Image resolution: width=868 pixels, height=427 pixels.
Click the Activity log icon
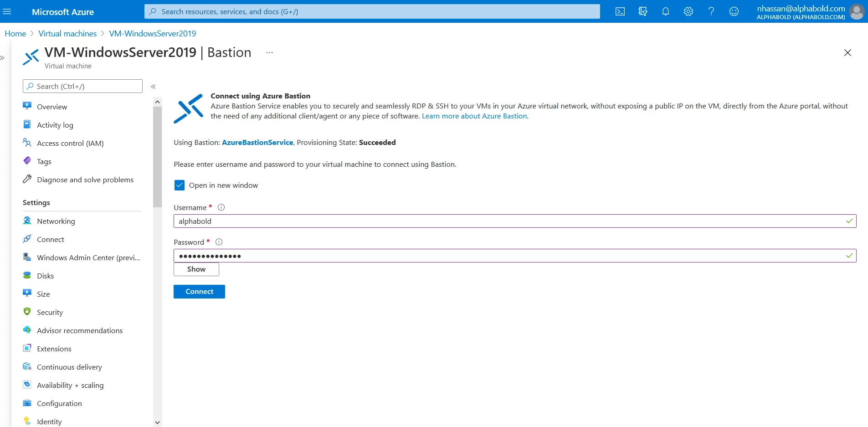pyautogui.click(x=27, y=124)
